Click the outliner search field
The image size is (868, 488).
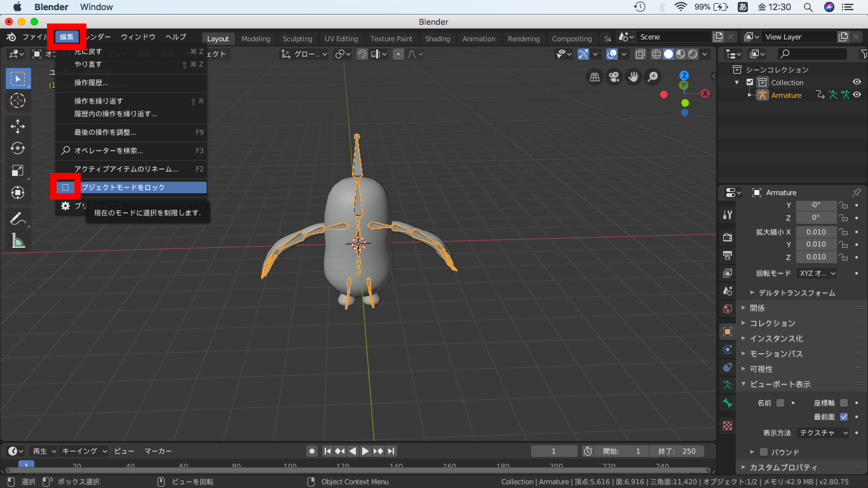pyautogui.click(x=812, y=55)
